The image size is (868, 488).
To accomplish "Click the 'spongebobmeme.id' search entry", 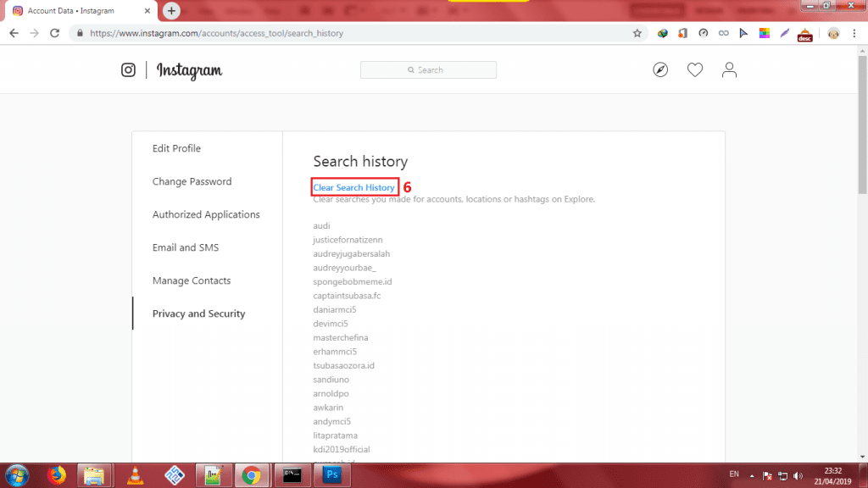I will [352, 281].
